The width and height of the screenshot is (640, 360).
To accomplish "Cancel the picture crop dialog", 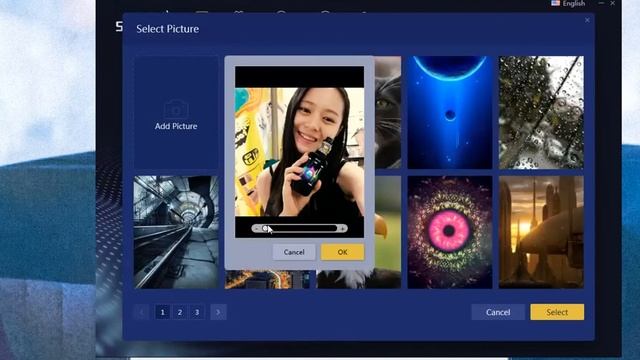I will pos(294,252).
